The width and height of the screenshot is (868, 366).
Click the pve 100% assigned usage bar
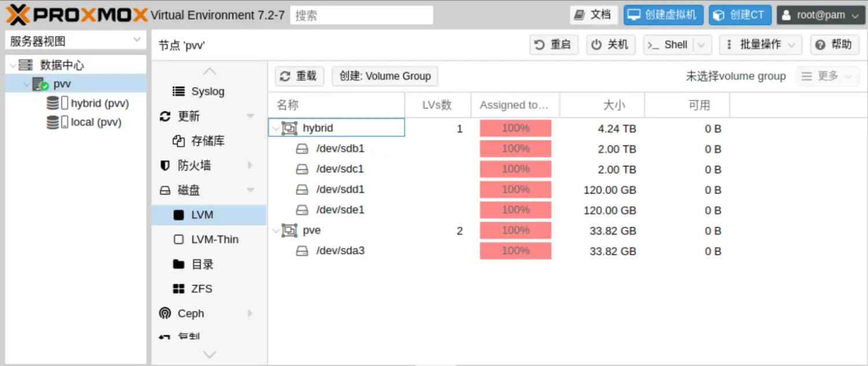pos(516,230)
